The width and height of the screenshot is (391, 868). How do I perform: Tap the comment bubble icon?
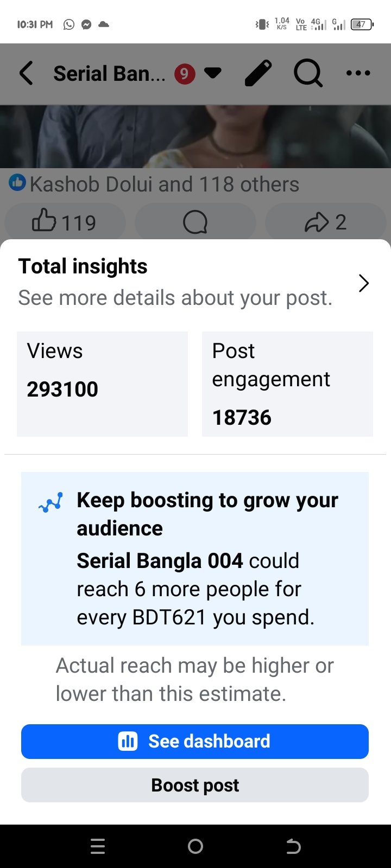[195, 222]
